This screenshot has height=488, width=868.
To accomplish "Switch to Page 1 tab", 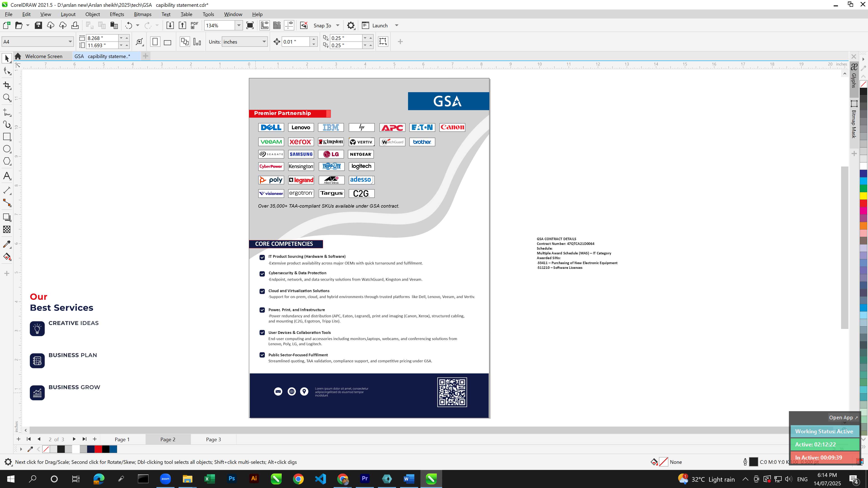I will pyautogui.click(x=122, y=439).
